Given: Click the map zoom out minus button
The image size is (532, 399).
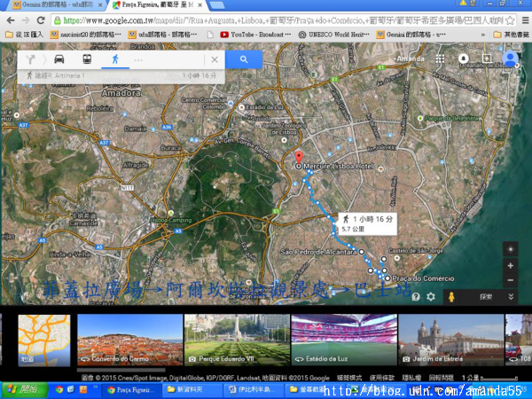Looking at the screenshot, I should (x=510, y=280).
